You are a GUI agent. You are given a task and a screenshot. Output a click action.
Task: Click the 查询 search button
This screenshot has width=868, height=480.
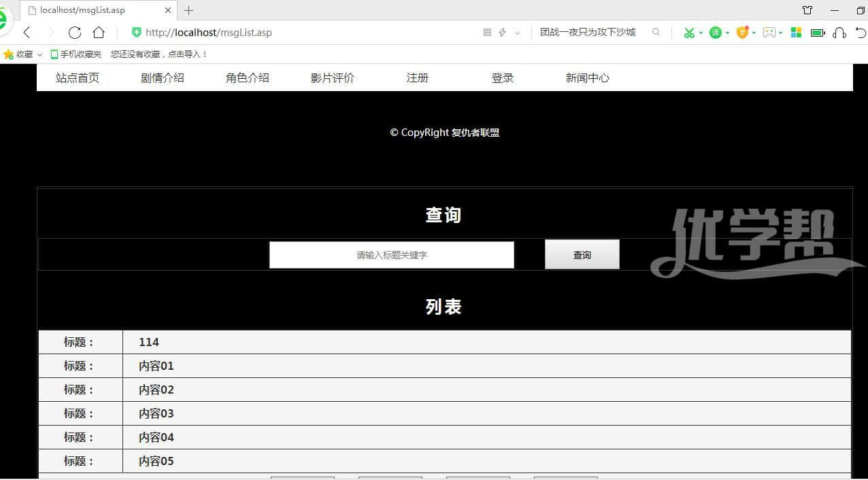tap(582, 255)
